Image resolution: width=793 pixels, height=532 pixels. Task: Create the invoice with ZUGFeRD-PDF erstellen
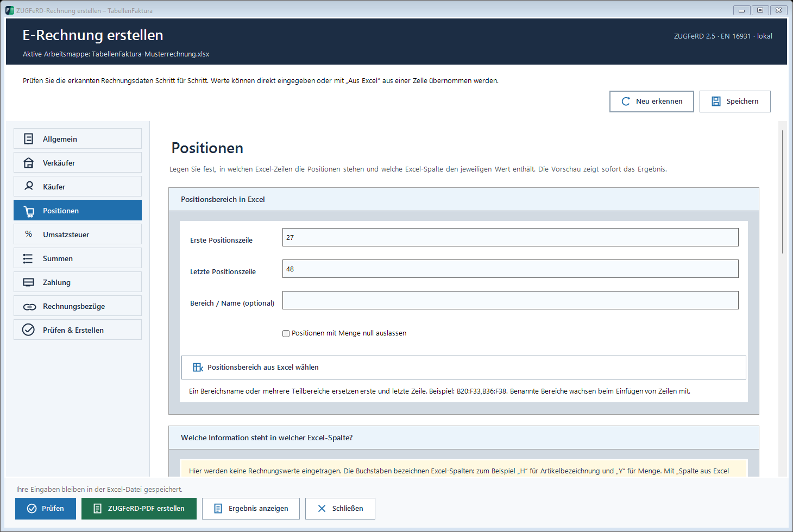click(x=139, y=509)
